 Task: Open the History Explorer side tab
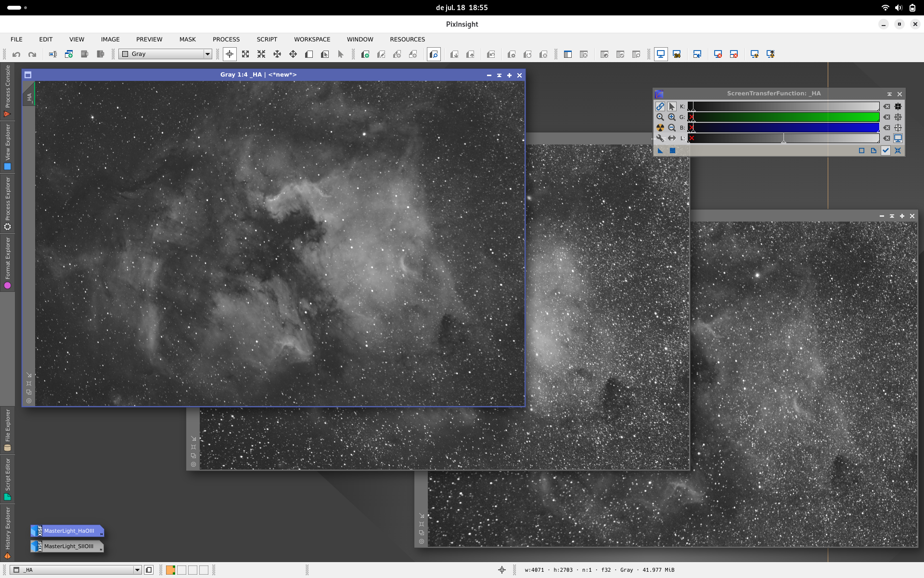[x=7, y=533]
